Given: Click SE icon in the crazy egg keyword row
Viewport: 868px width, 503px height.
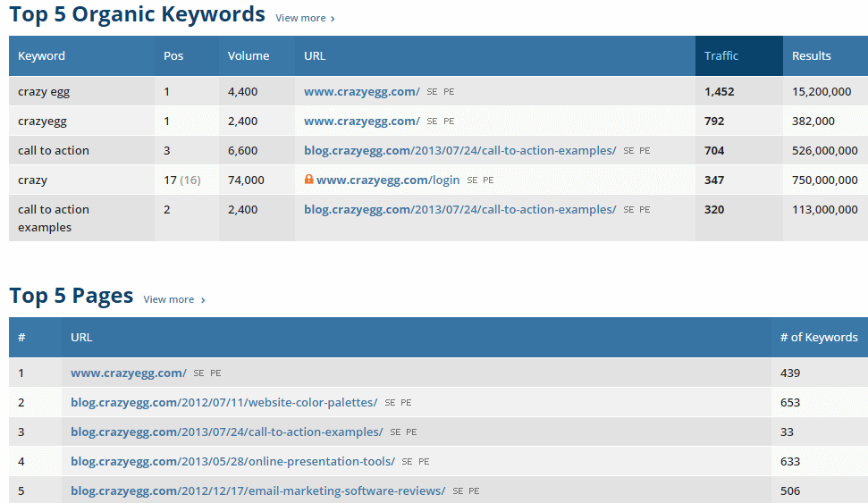Looking at the screenshot, I should [432, 92].
